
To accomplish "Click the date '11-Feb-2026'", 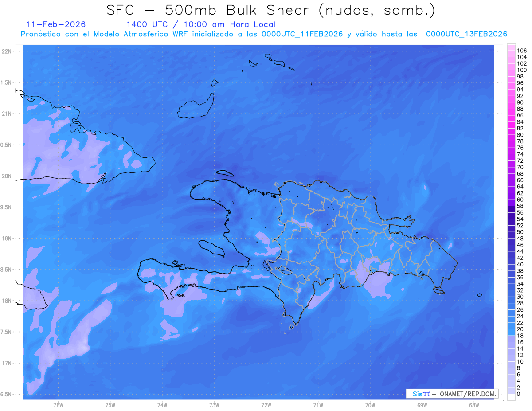I will 56,24.
